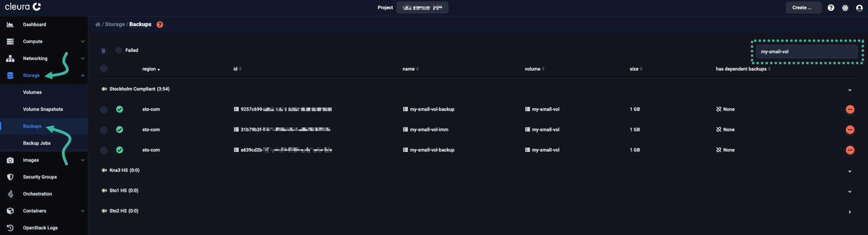Click Sto1 HS (0:0) region row

[x=477, y=191]
